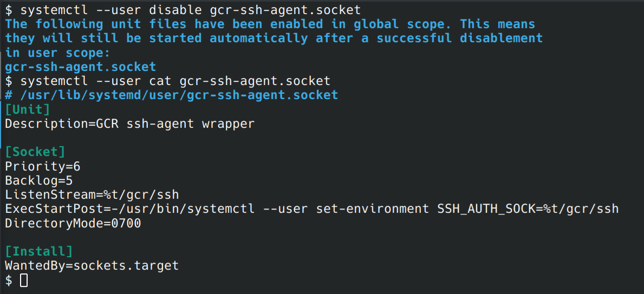Click blue gcr-ssh-agent.socket warning output

(x=81, y=67)
